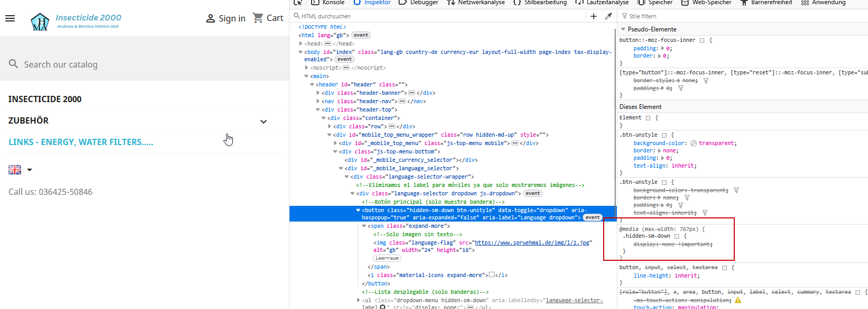Open the language flag dropdown
Viewport: 868px width, 309px height.
(x=20, y=170)
